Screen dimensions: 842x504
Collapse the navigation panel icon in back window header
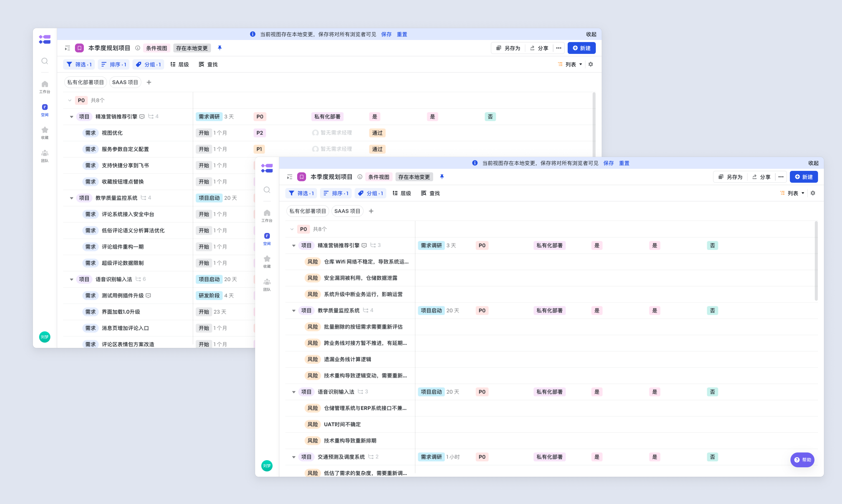[67, 48]
